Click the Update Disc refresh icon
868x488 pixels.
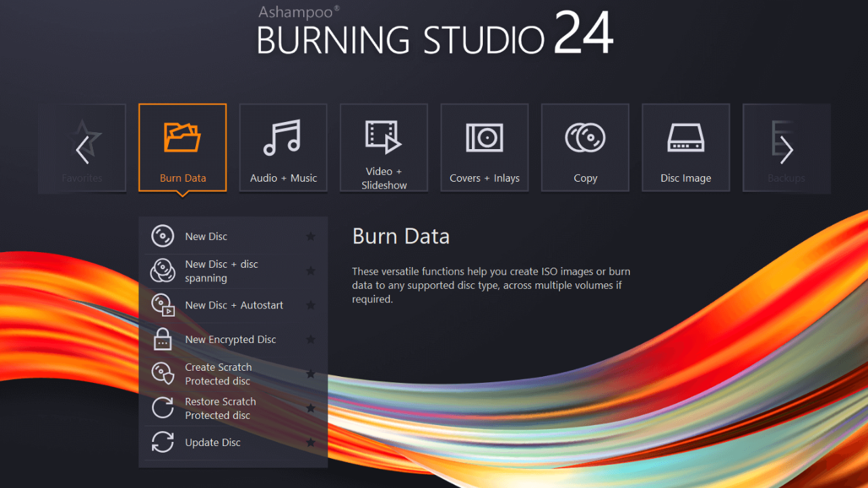tap(163, 443)
